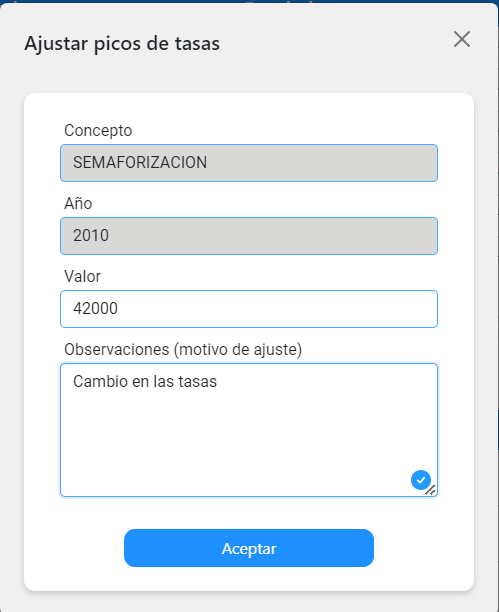Confirm the adjustment with Aceptar

point(249,548)
